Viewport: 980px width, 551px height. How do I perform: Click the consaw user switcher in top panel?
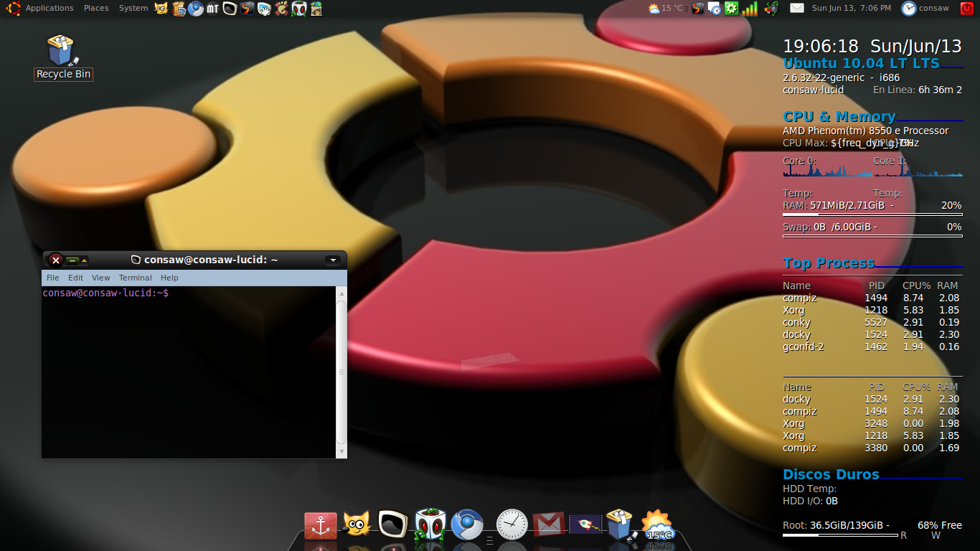pyautogui.click(x=926, y=9)
